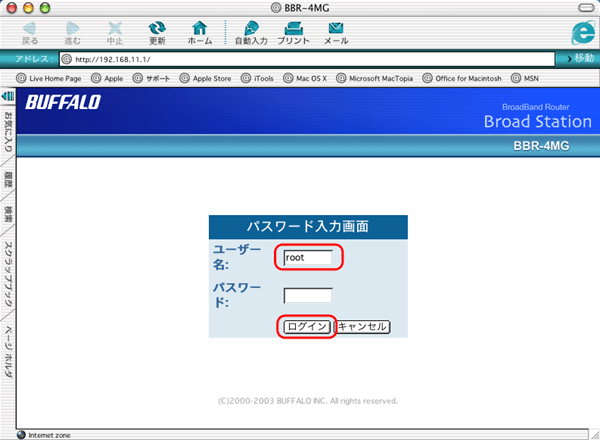Open the ページホルダ side tab

point(8,352)
